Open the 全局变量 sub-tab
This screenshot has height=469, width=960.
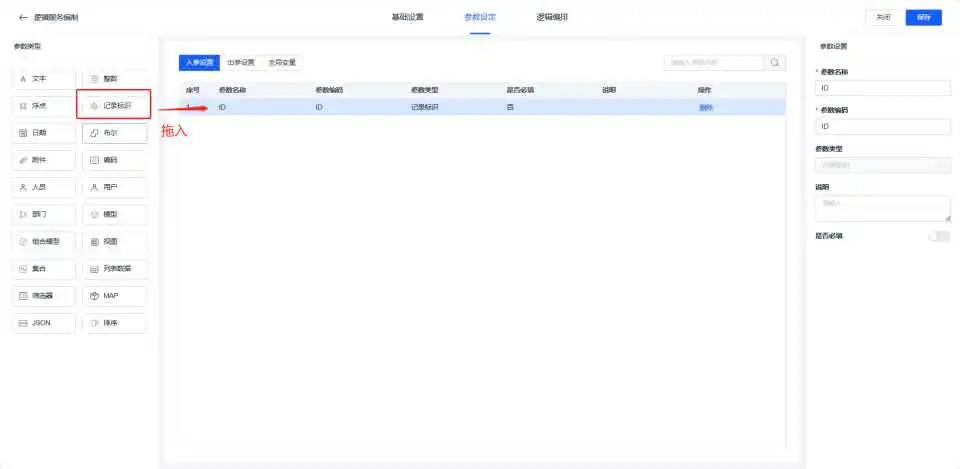click(x=282, y=62)
